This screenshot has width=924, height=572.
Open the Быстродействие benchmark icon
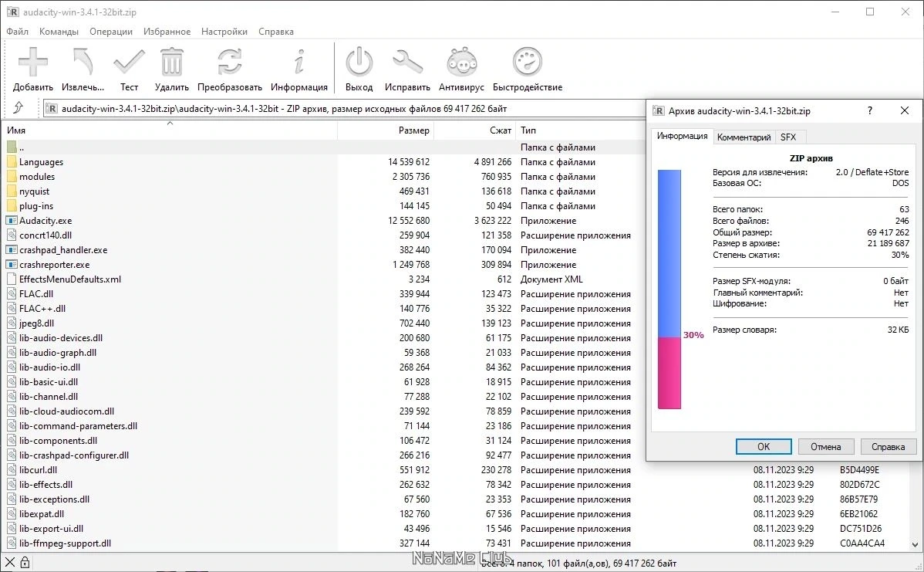coord(528,62)
